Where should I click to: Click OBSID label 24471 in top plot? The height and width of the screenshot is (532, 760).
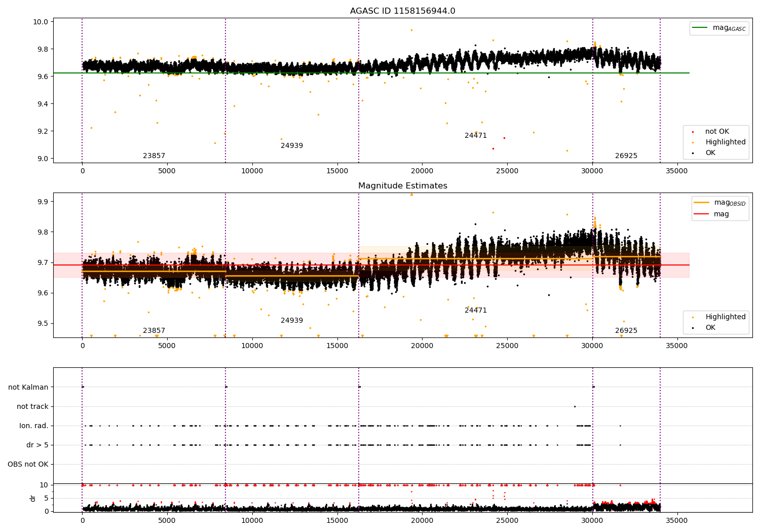pyautogui.click(x=476, y=136)
